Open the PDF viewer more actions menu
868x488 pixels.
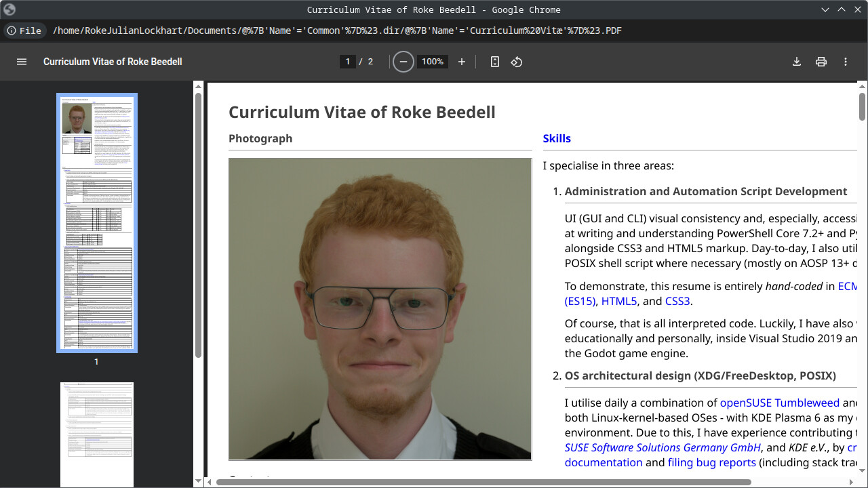tap(846, 62)
